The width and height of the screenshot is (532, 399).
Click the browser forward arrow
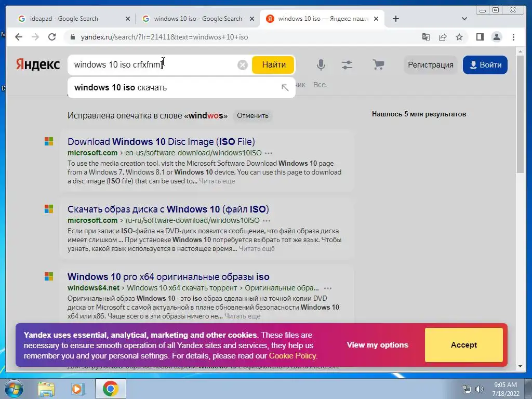tap(35, 37)
